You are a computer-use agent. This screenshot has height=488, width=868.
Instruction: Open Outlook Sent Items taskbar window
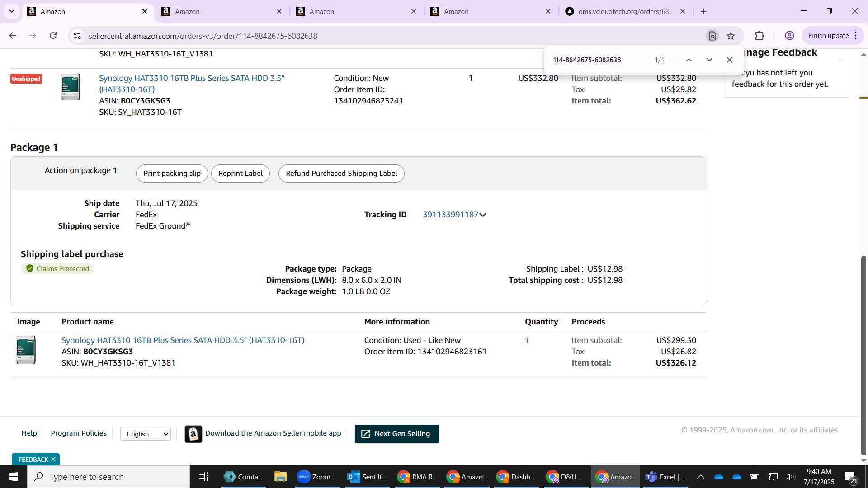[x=367, y=477]
